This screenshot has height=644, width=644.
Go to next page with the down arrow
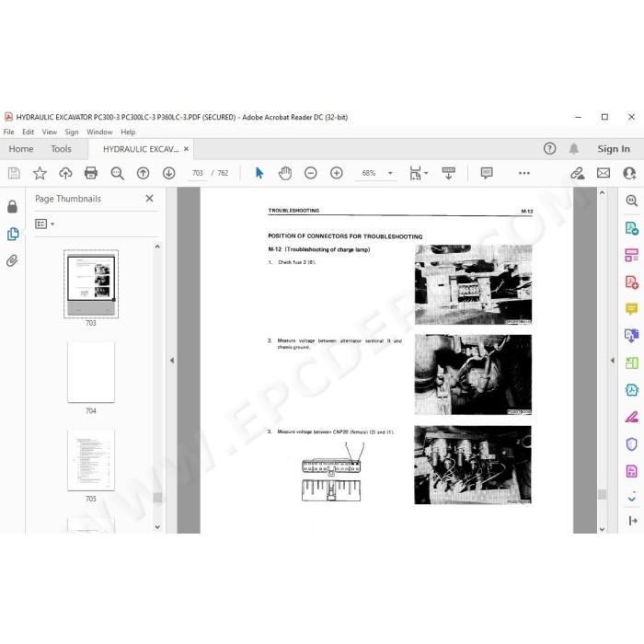[x=168, y=173]
